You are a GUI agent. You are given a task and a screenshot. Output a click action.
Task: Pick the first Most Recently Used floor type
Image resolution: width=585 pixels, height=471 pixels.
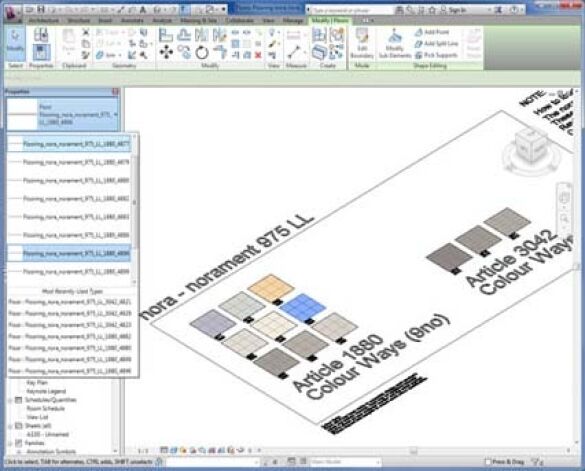(x=70, y=302)
